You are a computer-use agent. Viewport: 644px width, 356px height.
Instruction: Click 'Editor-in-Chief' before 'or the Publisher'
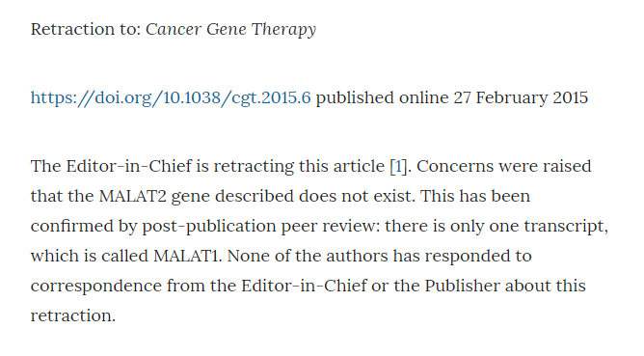(304, 286)
